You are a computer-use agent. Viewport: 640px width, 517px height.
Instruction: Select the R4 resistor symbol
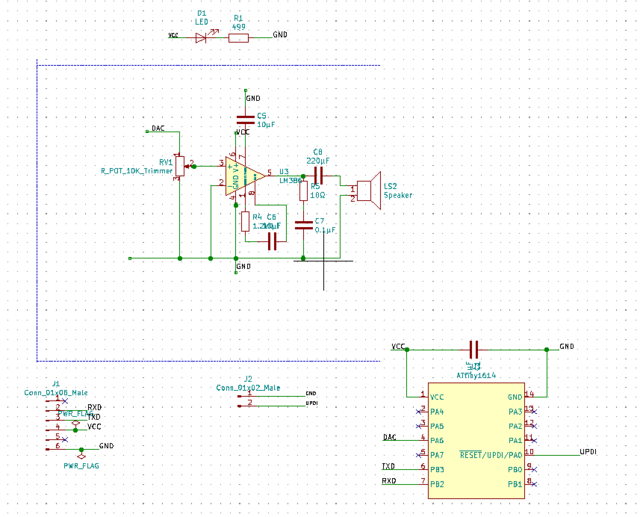click(x=245, y=222)
